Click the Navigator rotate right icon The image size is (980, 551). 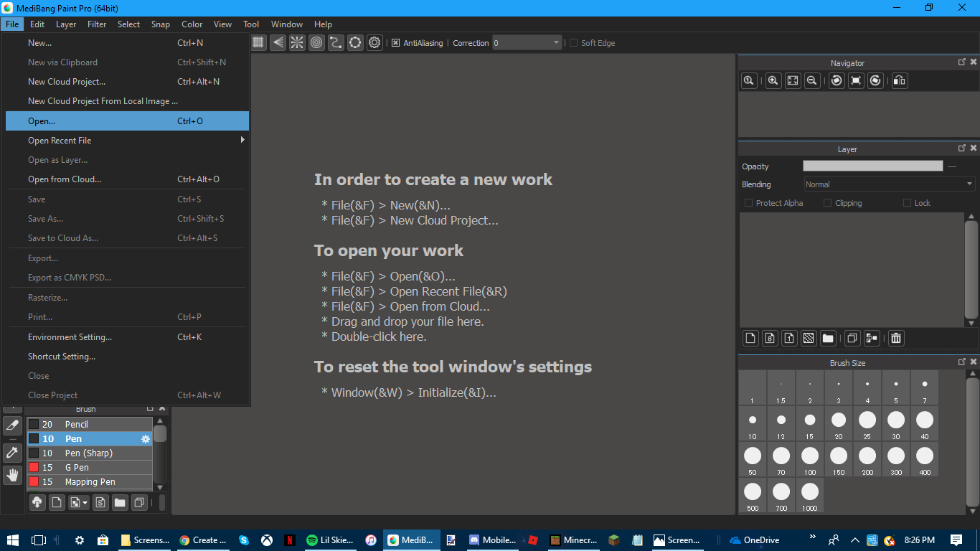tap(875, 81)
